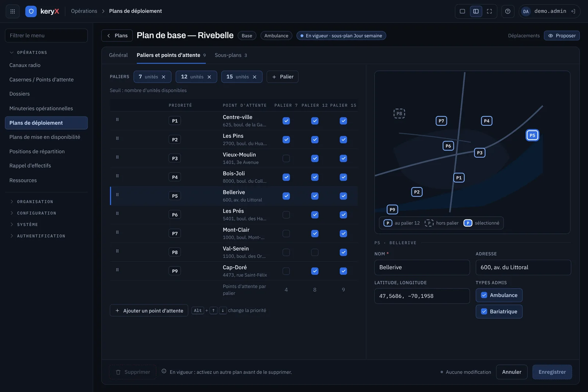Click the Annuler button
The image size is (588, 392).
coord(512,372)
